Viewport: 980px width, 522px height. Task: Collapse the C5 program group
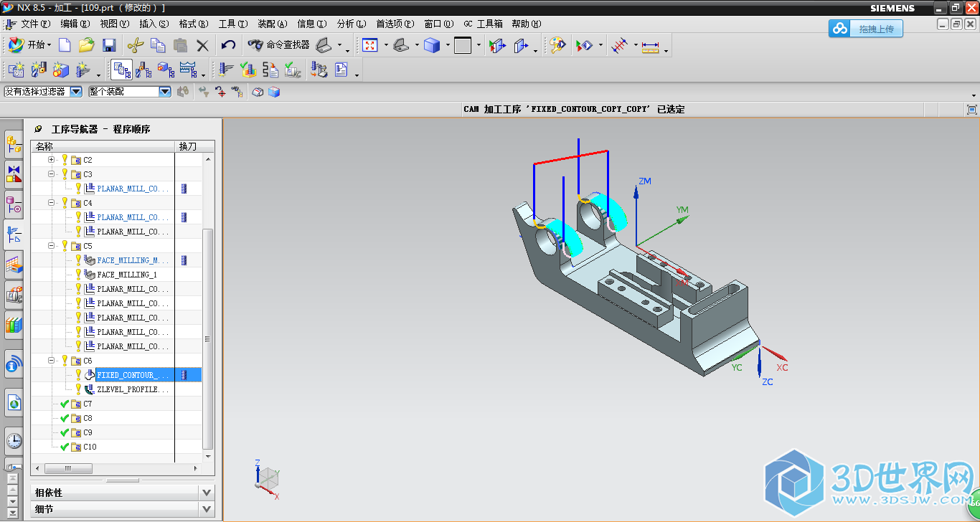point(52,246)
